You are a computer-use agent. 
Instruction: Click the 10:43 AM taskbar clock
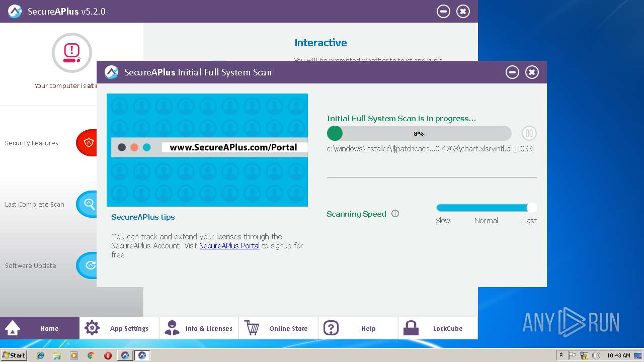[618, 355]
